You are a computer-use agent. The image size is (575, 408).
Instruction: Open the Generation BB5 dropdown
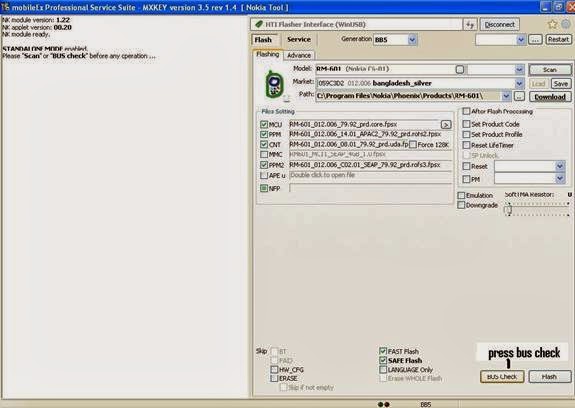(x=412, y=40)
